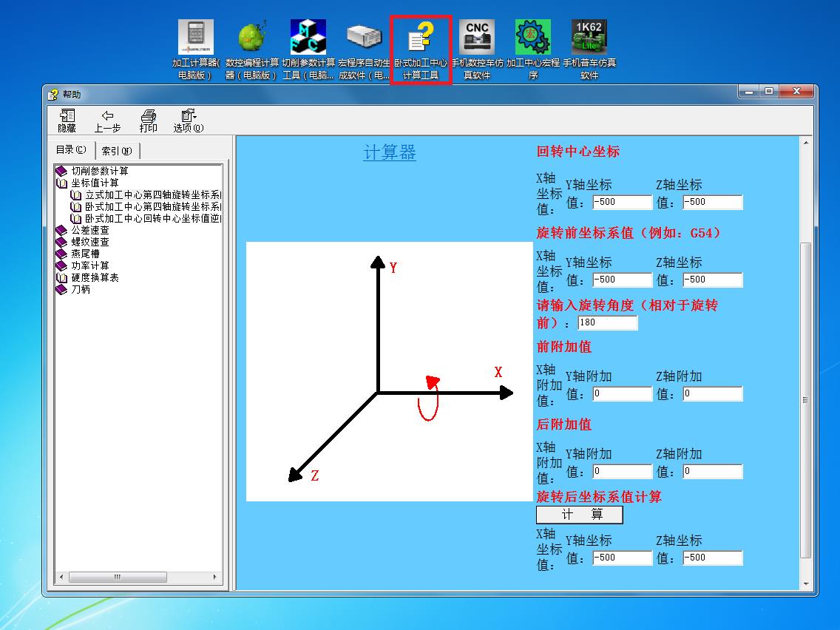
Task: Open the 加工计算器(电脑版) desktop icon
Action: (195, 50)
